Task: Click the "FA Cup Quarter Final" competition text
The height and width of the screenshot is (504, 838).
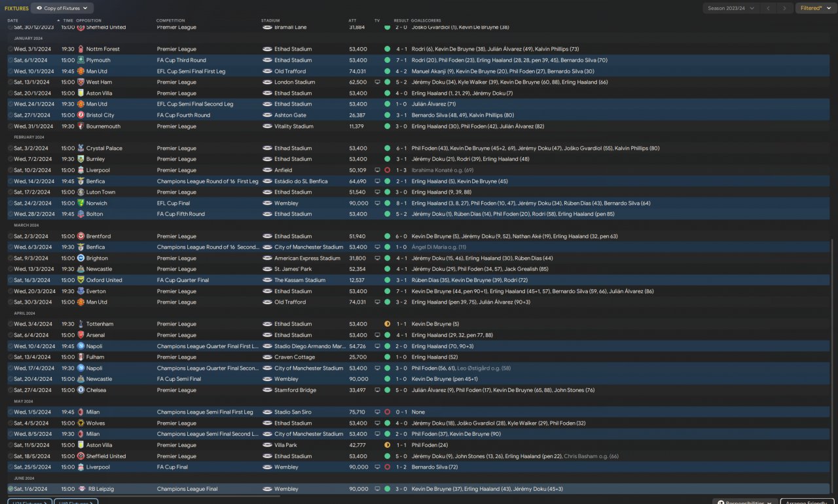Action: [x=183, y=280]
